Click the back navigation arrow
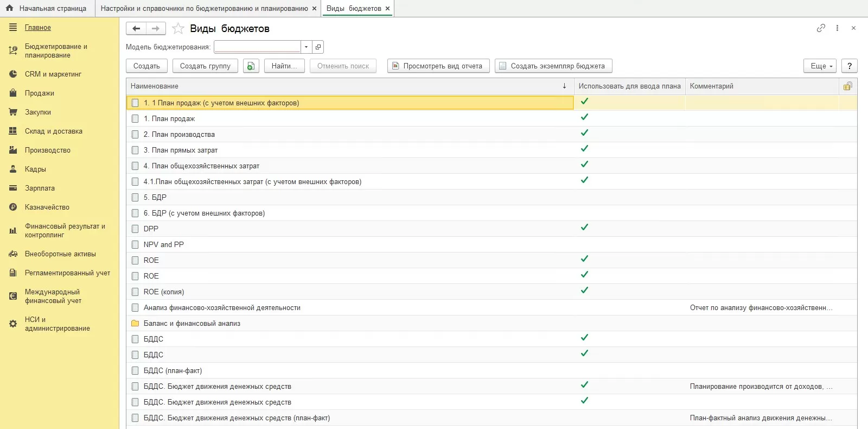The width and height of the screenshot is (868, 429). (136, 29)
